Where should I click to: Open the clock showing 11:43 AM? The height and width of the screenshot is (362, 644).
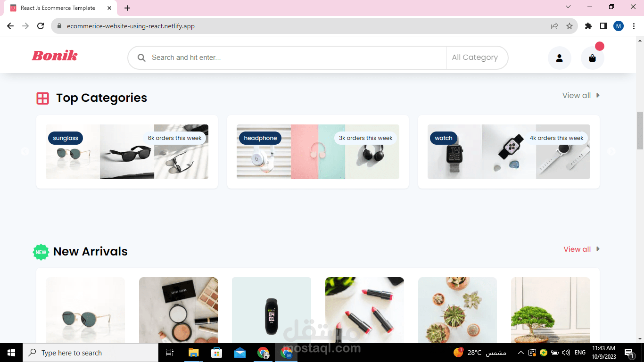pos(604,353)
